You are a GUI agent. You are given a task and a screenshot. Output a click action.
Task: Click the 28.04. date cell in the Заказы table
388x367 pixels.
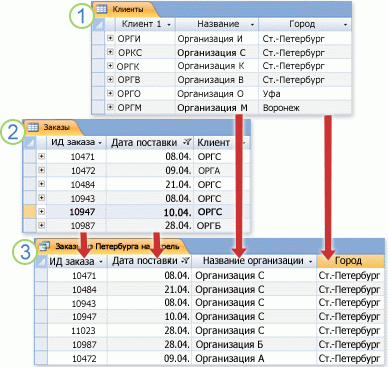click(150, 226)
